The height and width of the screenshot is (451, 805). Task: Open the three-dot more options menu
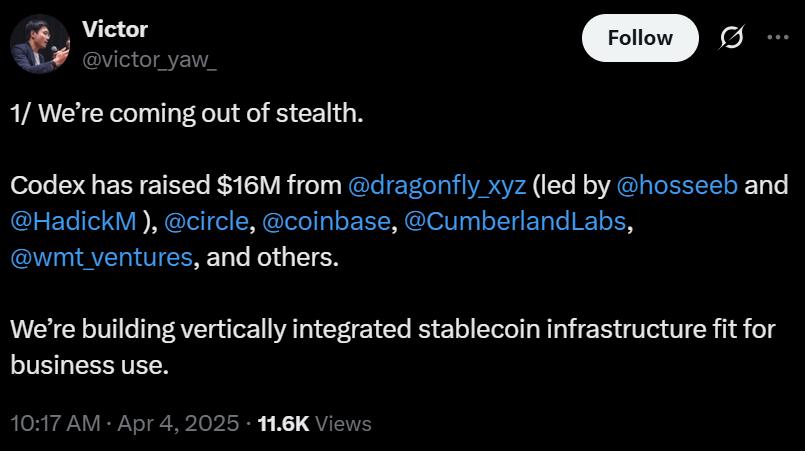(778, 38)
